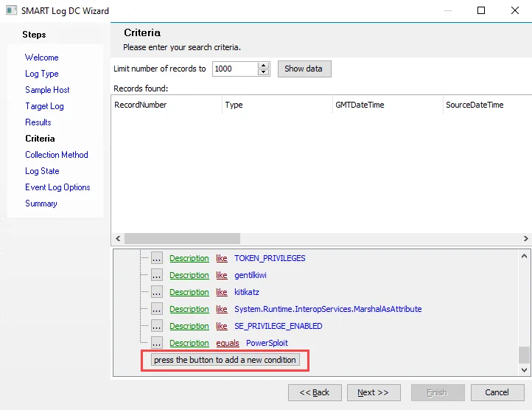The width and height of the screenshot is (532, 410).
Task: Change the 'like' operator for TOKEN_PRIVILEGES
Action: (x=222, y=258)
